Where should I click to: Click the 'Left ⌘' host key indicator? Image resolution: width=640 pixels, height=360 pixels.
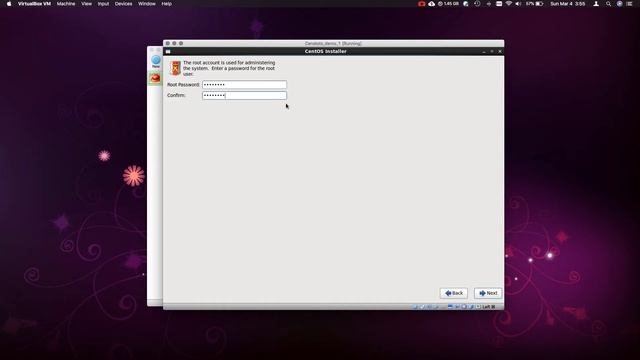tap(489, 307)
